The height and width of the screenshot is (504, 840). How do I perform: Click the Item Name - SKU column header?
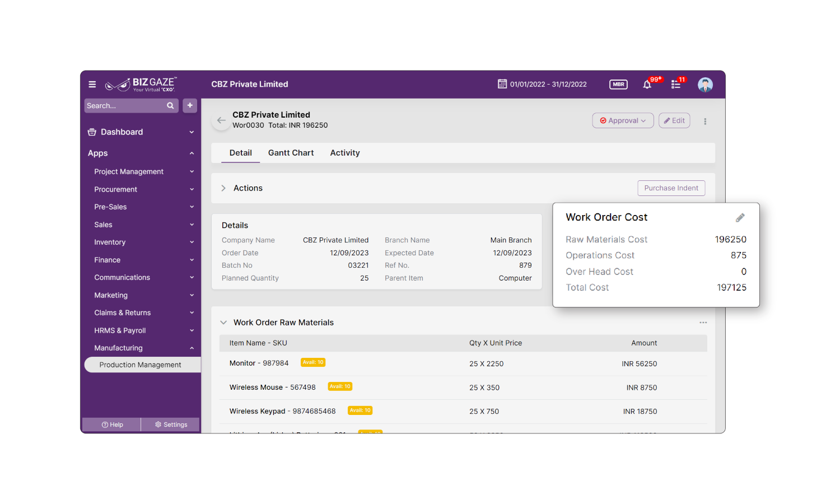258,343
